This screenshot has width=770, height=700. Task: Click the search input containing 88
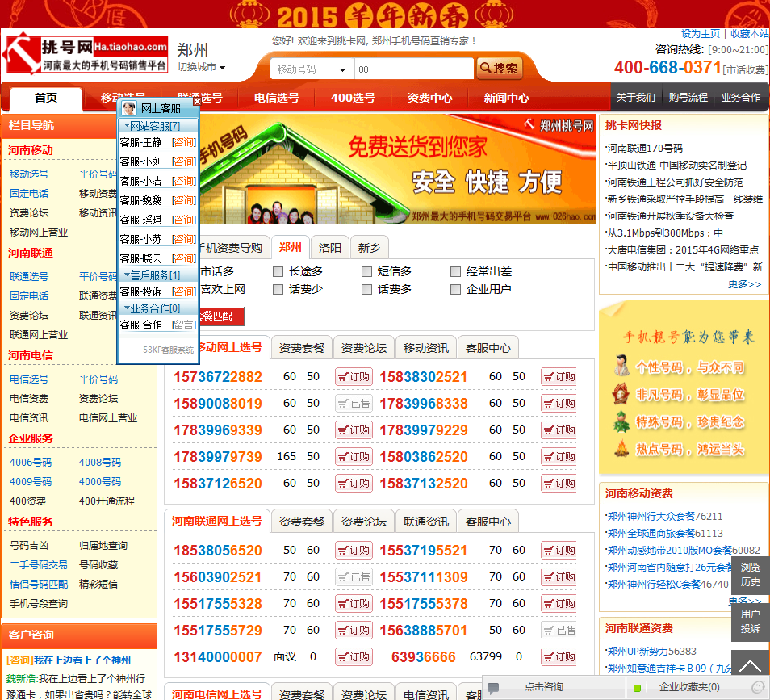click(x=413, y=69)
